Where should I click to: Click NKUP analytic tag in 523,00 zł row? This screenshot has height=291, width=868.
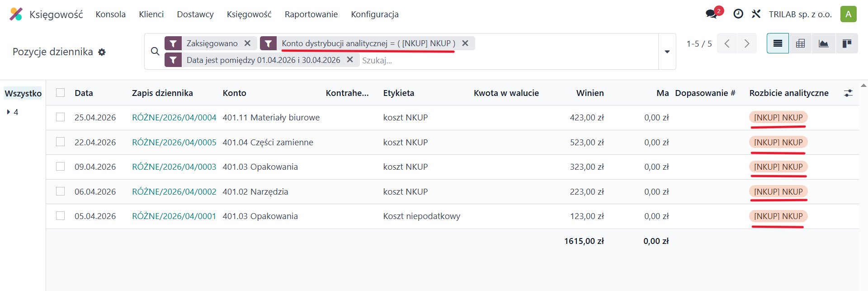pyautogui.click(x=778, y=142)
